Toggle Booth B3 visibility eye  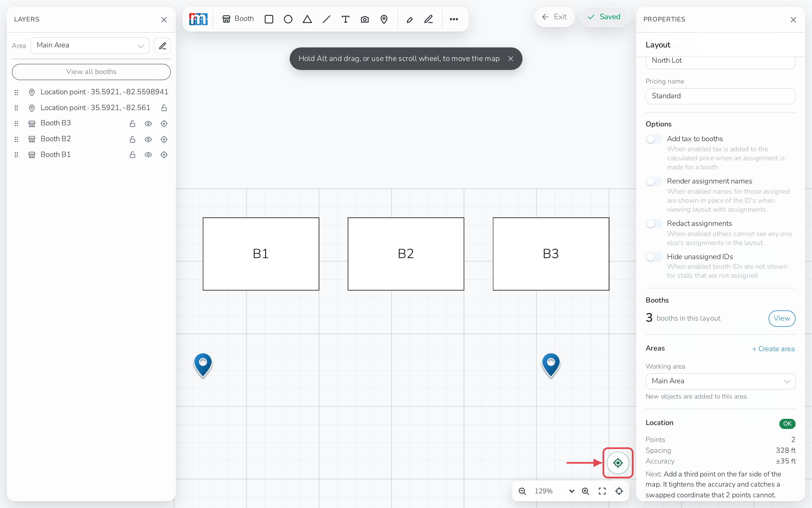pyautogui.click(x=148, y=123)
